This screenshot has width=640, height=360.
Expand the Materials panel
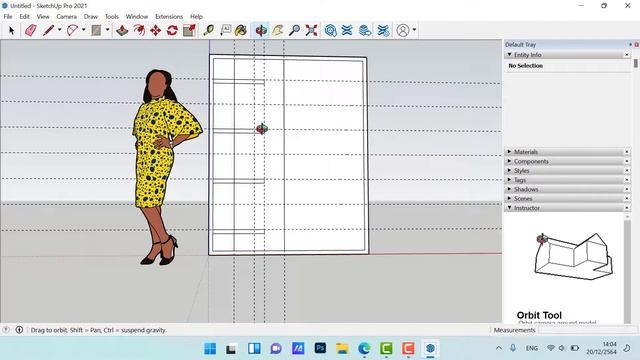(509, 151)
